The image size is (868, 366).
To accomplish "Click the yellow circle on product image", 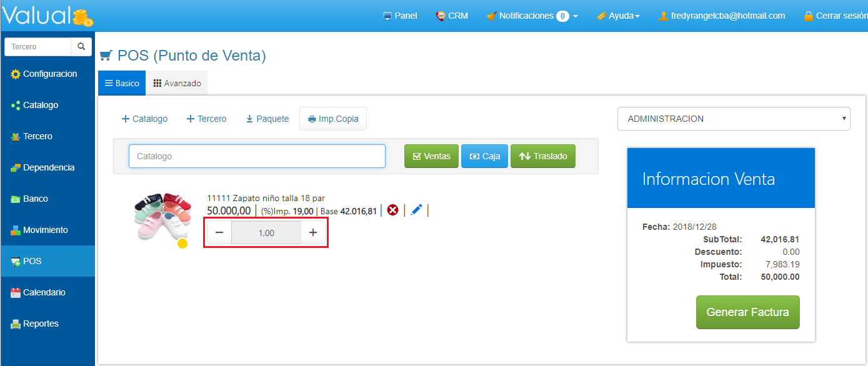I will [x=182, y=244].
